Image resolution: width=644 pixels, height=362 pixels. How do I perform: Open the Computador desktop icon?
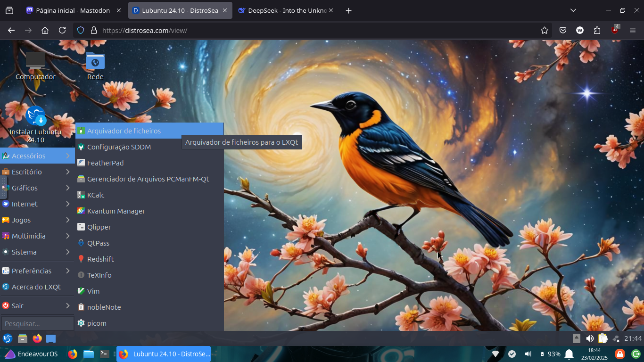(35, 66)
